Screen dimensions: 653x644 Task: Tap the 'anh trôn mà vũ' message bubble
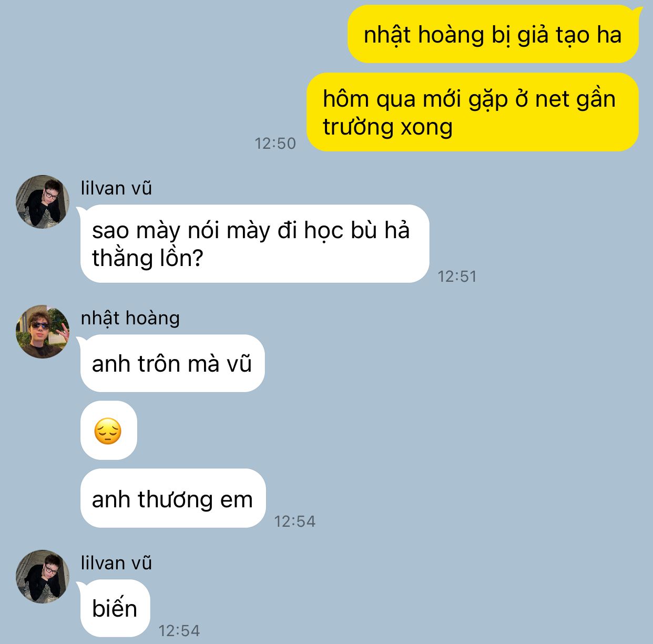(172, 363)
